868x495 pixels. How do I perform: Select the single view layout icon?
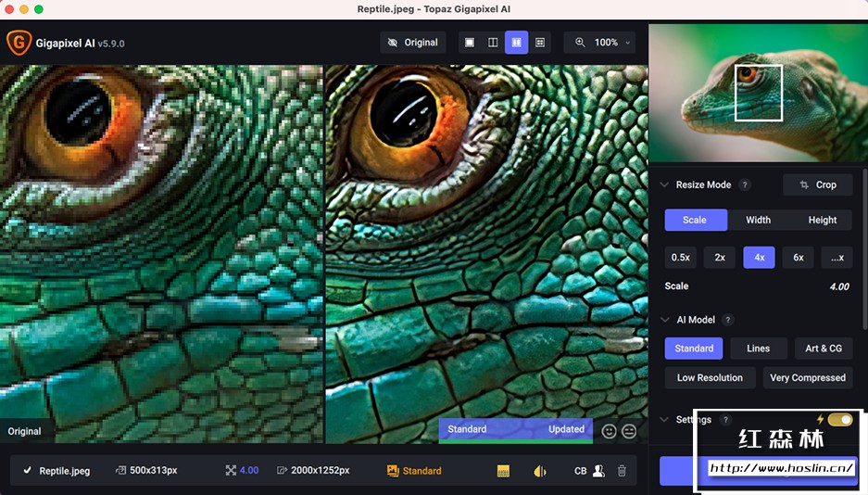[x=470, y=43]
